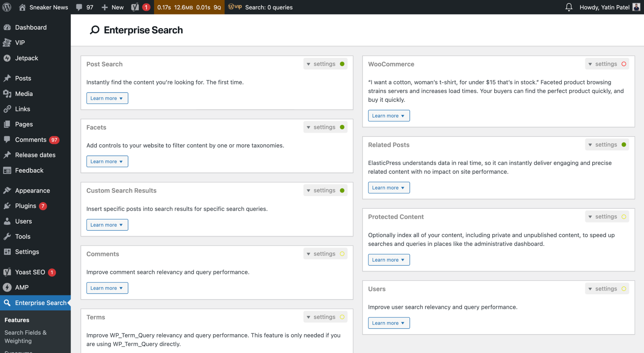This screenshot has height=353, width=644.
Task: Click the WooCommerce red status indicator
Action: pyautogui.click(x=624, y=64)
